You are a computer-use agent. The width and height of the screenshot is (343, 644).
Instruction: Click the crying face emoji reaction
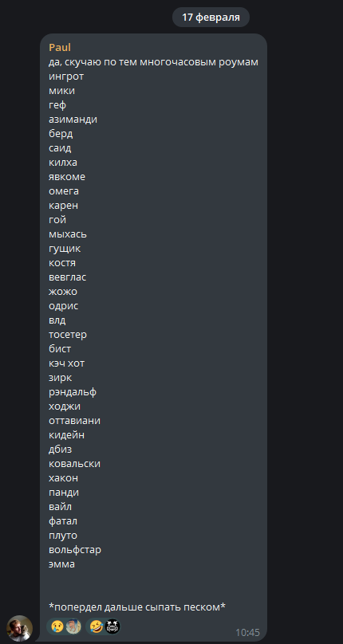[57, 626]
